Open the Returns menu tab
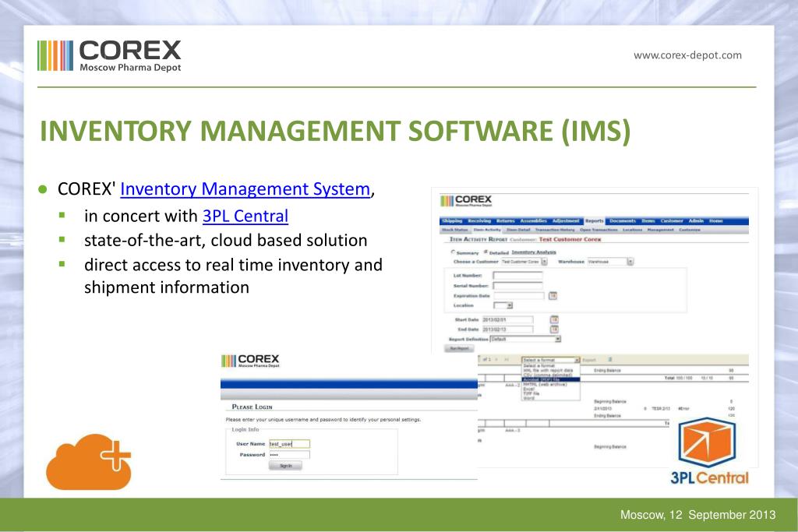798x532 pixels. click(505, 220)
